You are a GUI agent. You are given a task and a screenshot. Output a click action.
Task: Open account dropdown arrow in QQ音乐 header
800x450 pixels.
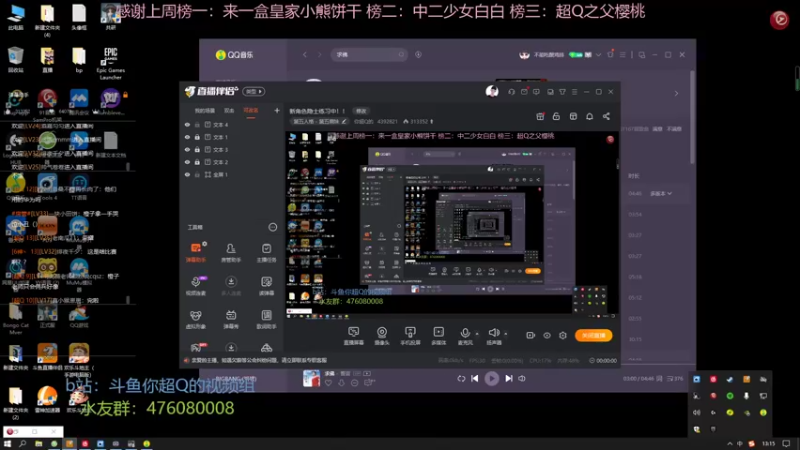pyautogui.click(x=598, y=55)
